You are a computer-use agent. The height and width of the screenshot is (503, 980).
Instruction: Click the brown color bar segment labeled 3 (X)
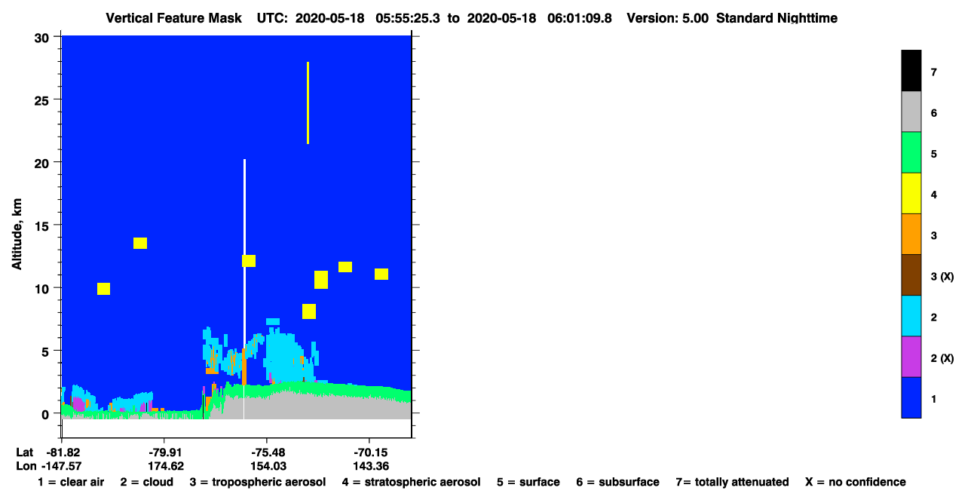click(x=911, y=275)
